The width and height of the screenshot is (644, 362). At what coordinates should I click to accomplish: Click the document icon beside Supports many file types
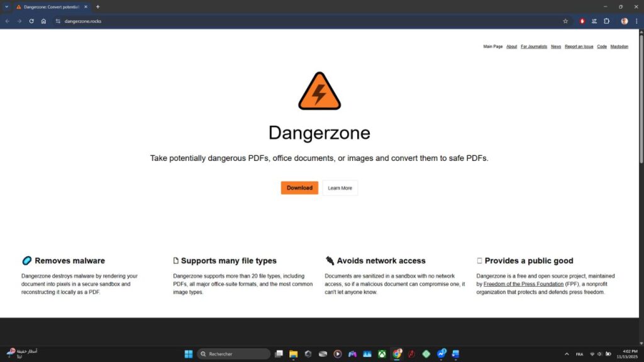tap(175, 260)
